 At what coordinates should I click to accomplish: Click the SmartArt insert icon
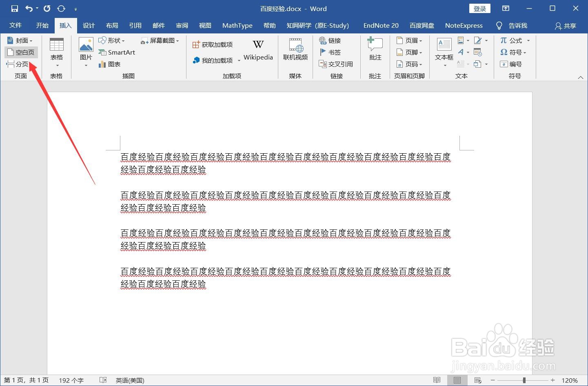(x=117, y=52)
